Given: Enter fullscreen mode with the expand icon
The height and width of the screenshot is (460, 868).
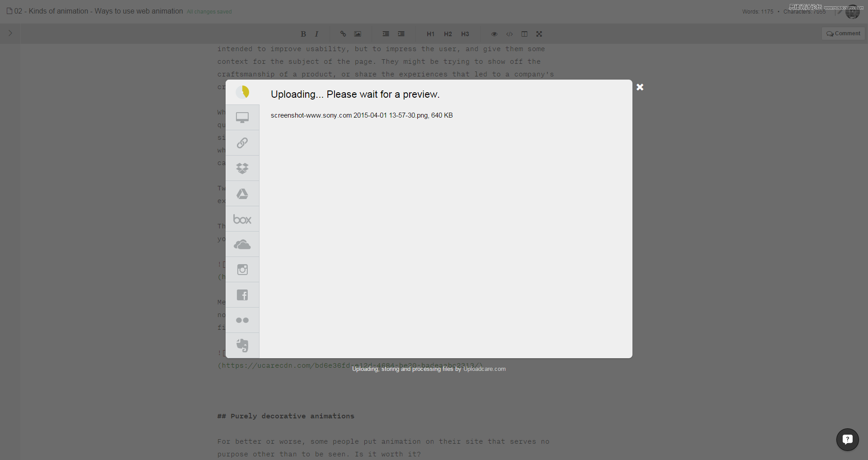Looking at the screenshot, I should (539, 34).
